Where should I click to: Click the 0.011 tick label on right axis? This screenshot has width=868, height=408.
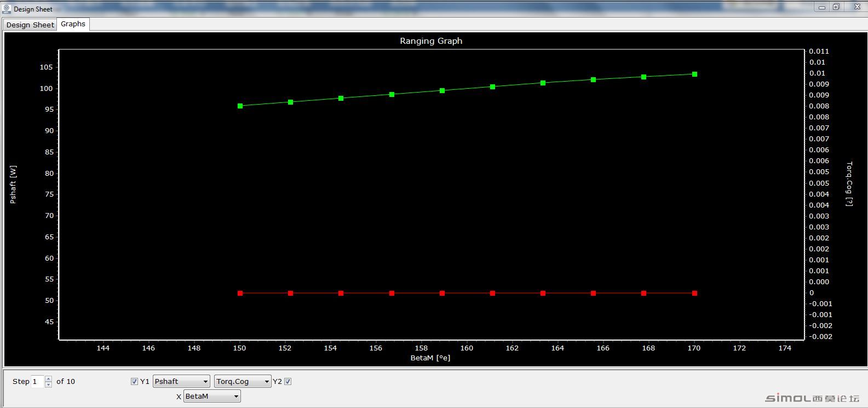819,51
